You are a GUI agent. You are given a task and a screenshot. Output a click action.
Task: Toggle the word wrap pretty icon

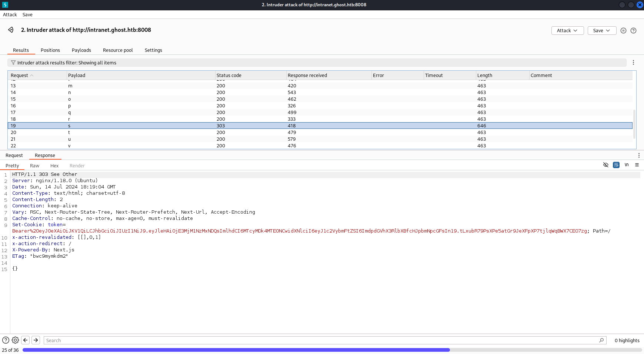(616, 165)
